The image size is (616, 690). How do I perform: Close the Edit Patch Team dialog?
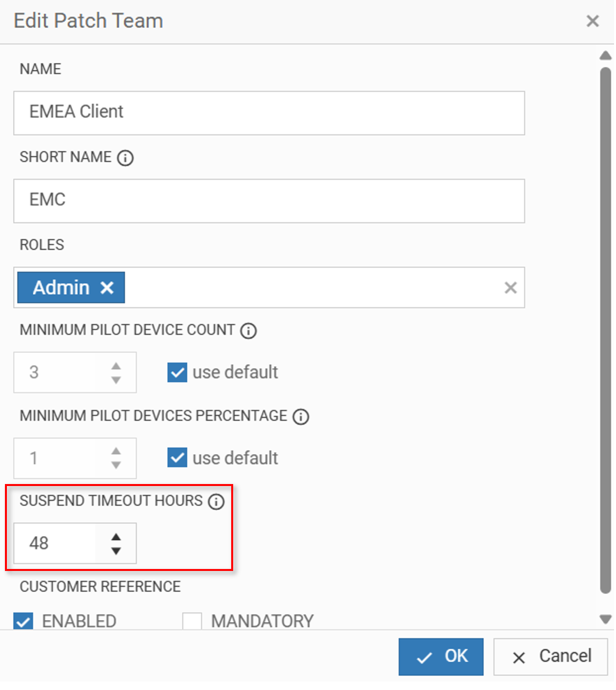click(592, 21)
